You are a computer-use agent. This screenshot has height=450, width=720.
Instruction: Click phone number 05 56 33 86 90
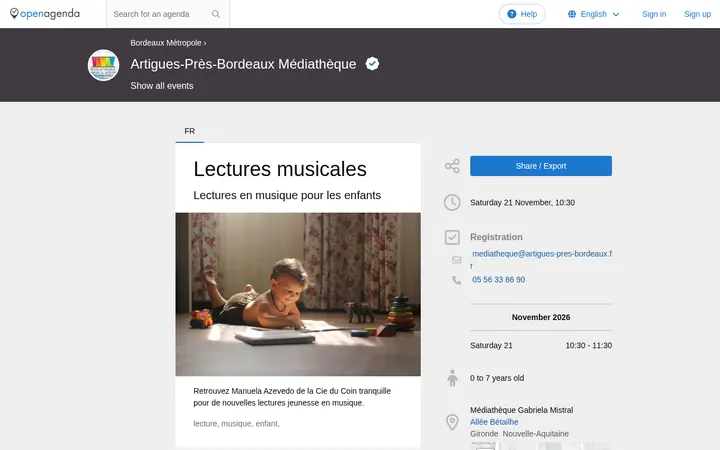coord(498,280)
